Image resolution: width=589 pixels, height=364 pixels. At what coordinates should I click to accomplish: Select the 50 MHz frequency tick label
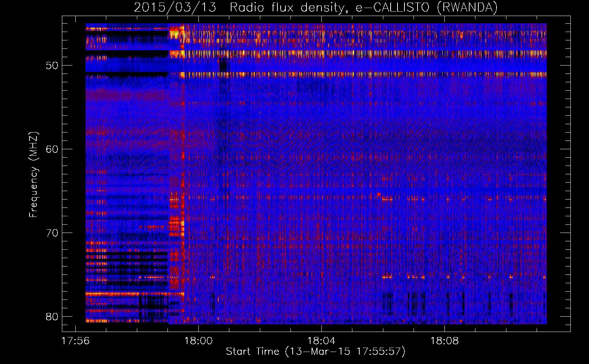pos(52,66)
